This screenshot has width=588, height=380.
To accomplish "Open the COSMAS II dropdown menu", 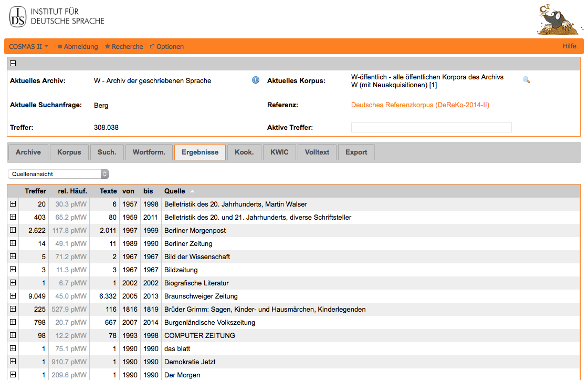I will click(x=29, y=47).
